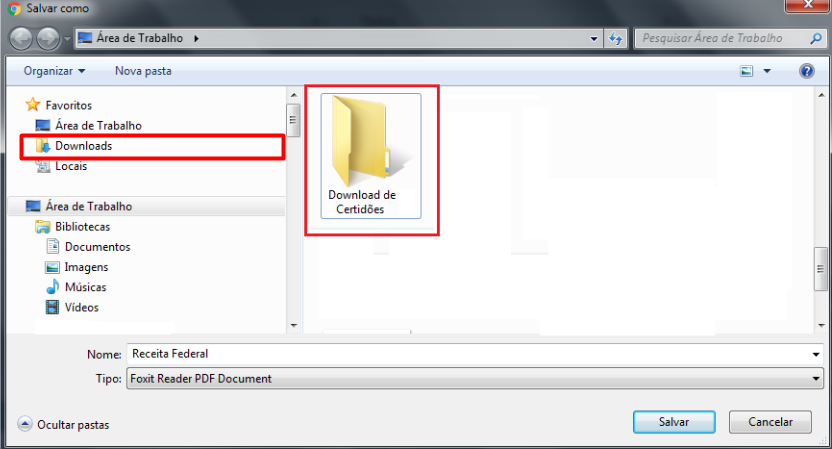Open the Organizar menu
Screen dimensions: 832x449
[x=54, y=71]
